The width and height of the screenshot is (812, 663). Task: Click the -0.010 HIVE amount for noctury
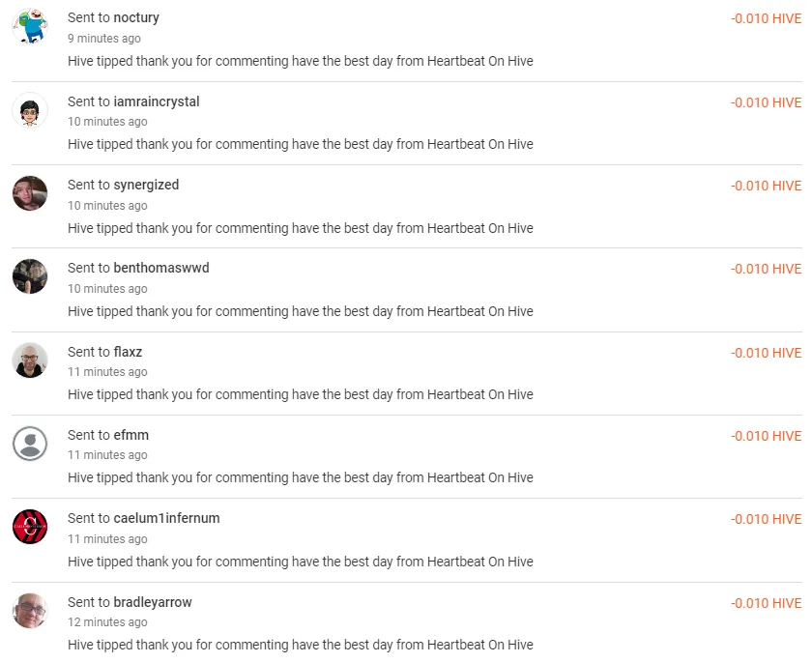(x=766, y=18)
